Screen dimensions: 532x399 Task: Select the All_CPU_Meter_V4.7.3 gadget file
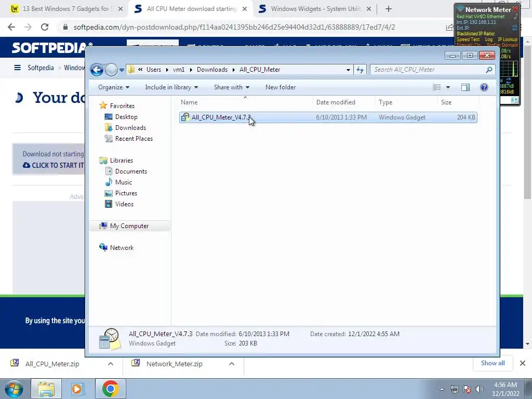coord(328,117)
